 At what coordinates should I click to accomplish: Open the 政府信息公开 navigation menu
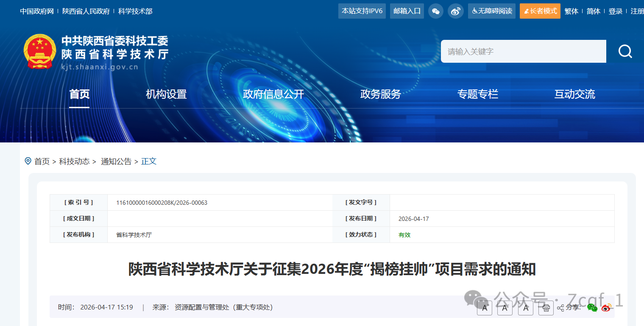273,94
